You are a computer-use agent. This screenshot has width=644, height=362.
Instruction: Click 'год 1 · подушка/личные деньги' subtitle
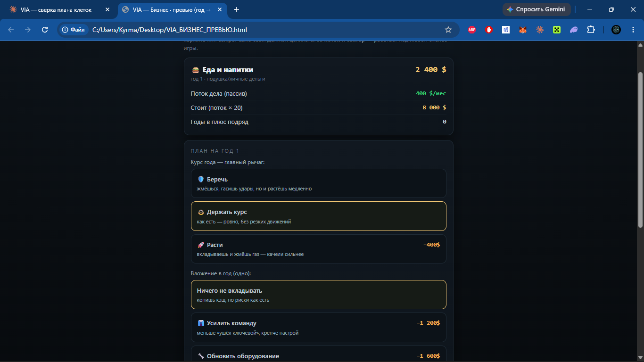tap(228, 79)
